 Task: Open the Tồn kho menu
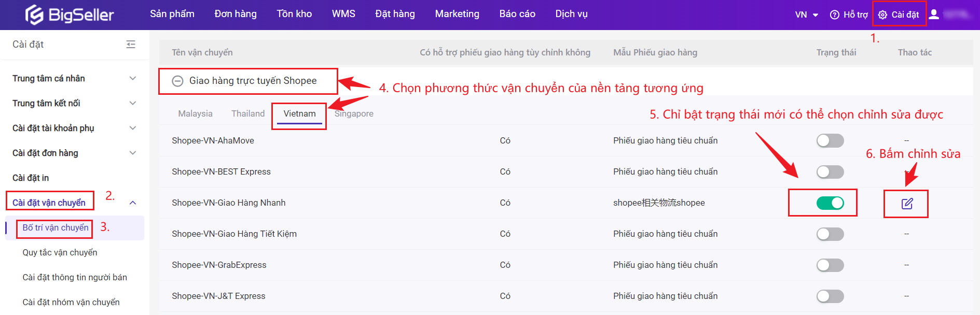click(294, 14)
